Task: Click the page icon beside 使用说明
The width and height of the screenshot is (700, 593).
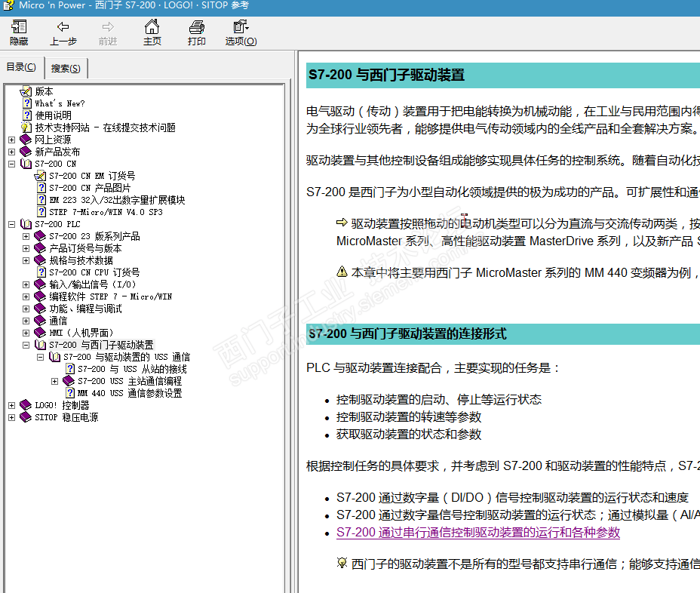Action: coord(27,115)
